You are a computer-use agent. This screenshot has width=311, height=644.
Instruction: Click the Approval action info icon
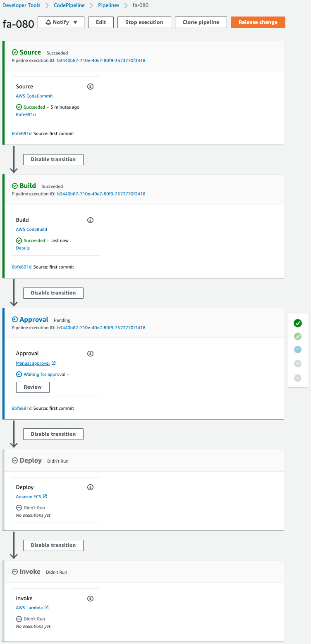point(91,354)
